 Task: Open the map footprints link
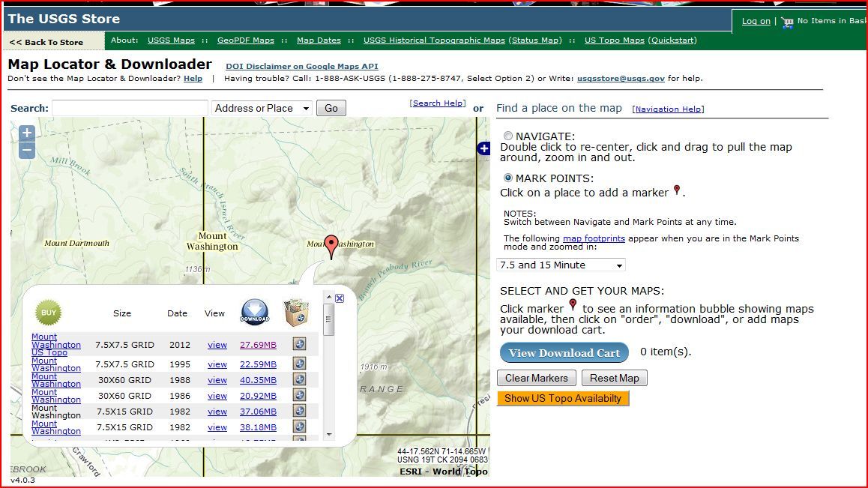pos(594,238)
